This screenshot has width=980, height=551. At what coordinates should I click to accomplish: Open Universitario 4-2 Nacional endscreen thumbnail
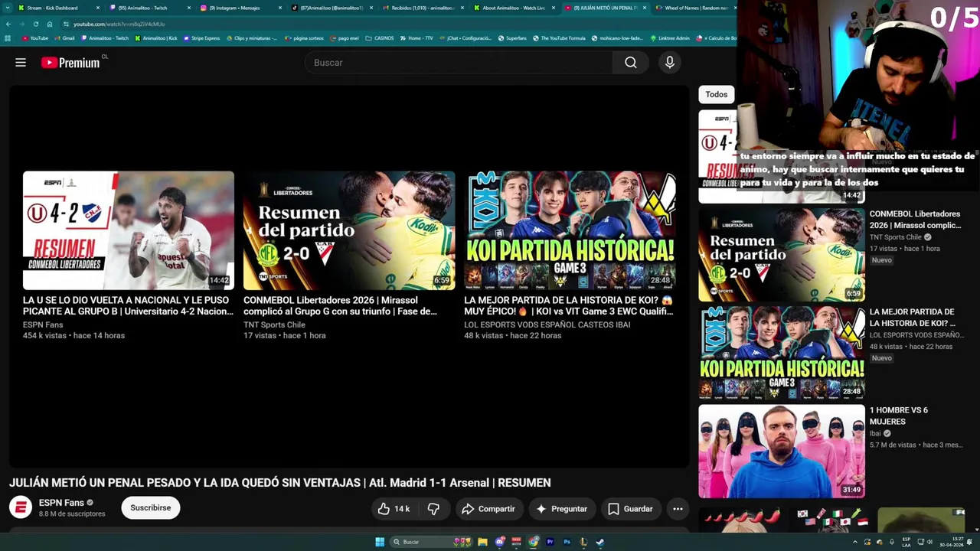tap(129, 230)
